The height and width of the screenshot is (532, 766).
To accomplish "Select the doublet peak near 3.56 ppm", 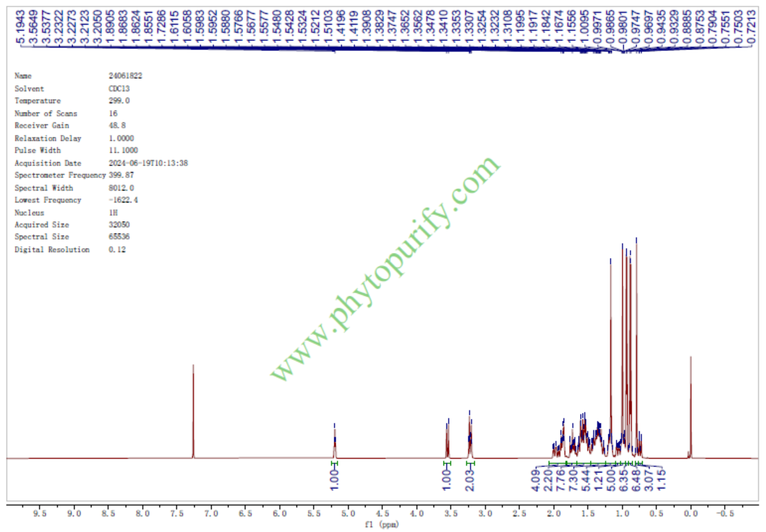I will pyautogui.click(x=448, y=437).
